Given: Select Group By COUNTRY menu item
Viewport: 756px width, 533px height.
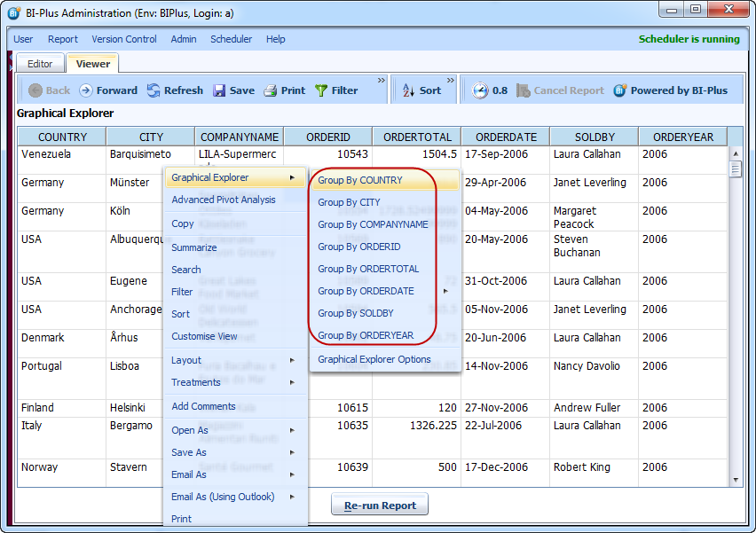Looking at the screenshot, I should pos(360,180).
